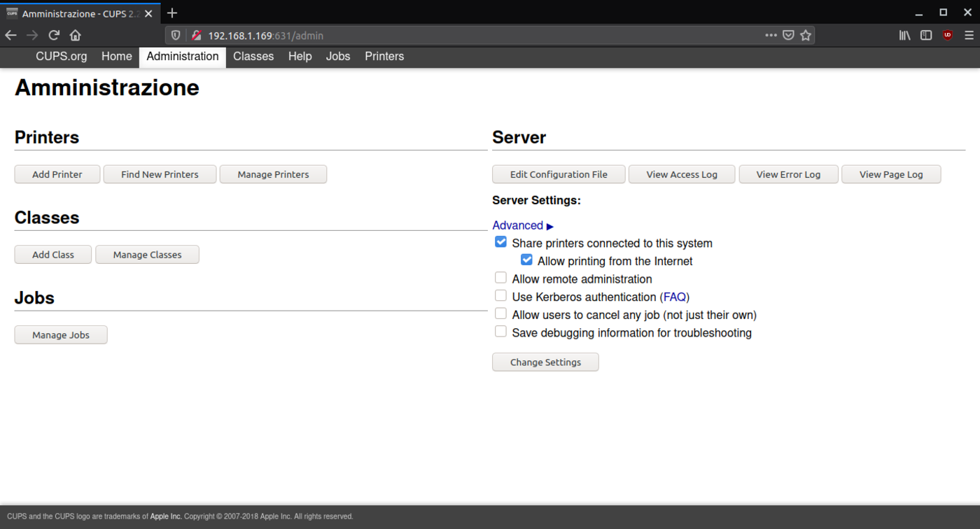Click the insecure connection padlock icon
This screenshot has height=529, width=980.
(197, 35)
